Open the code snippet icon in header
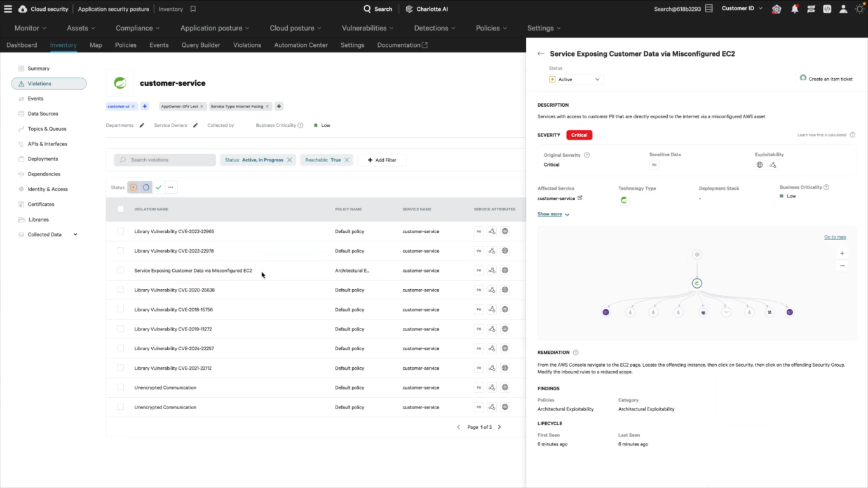The width and height of the screenshot is (868, 488). pyautogui.click(x=827, y=9)
